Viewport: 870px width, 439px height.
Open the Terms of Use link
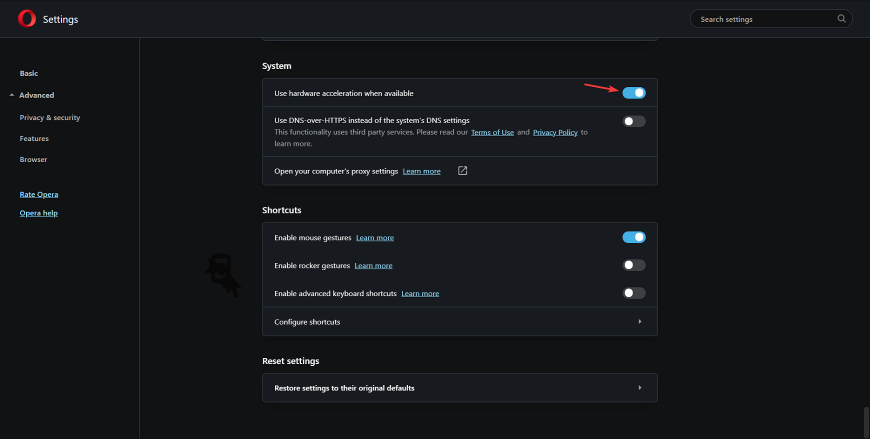[x=492, y=133]
